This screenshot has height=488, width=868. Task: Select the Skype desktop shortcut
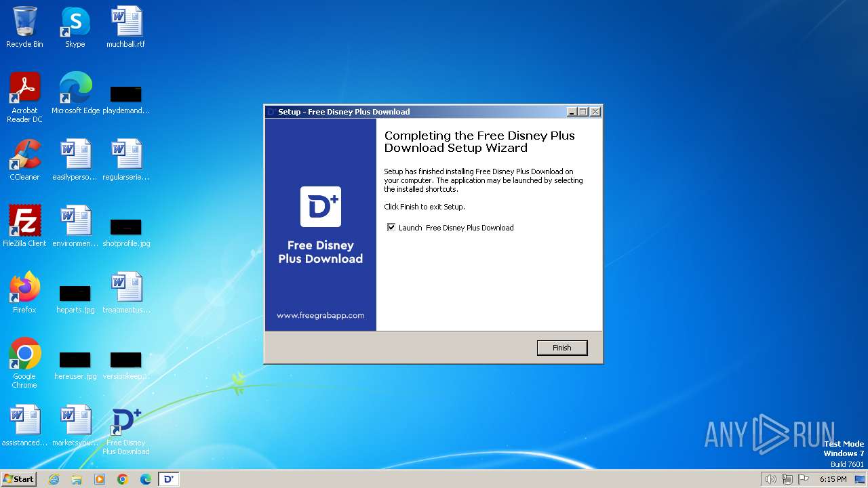point(75,27)
